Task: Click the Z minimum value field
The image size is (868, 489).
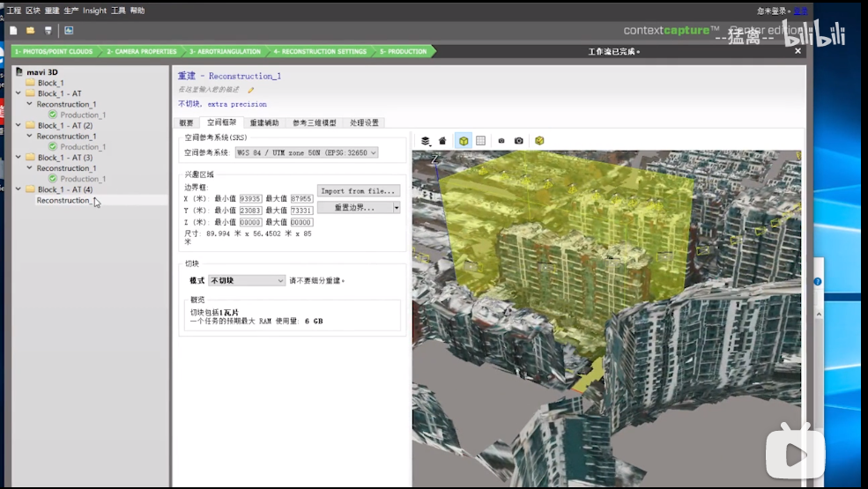Action: [x=250, y=222]
